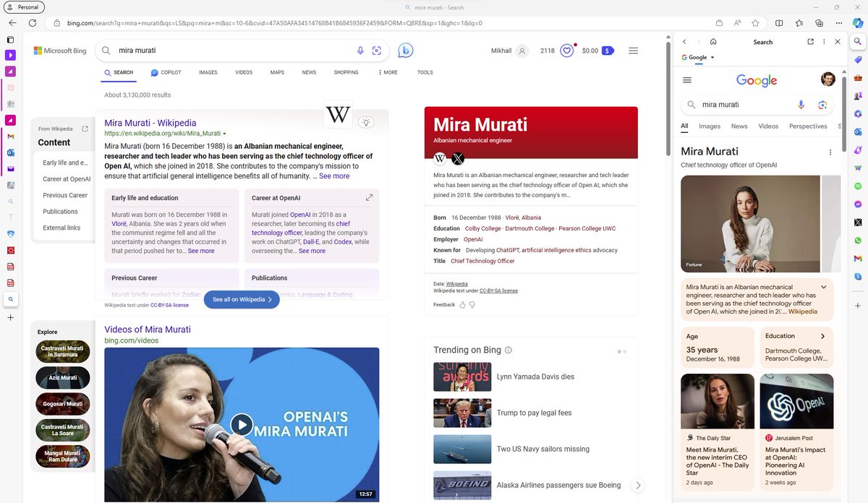Click the See all on Wikipedia button
The image size is (868, 503).
pyautogui.click(x=242, y=298)
